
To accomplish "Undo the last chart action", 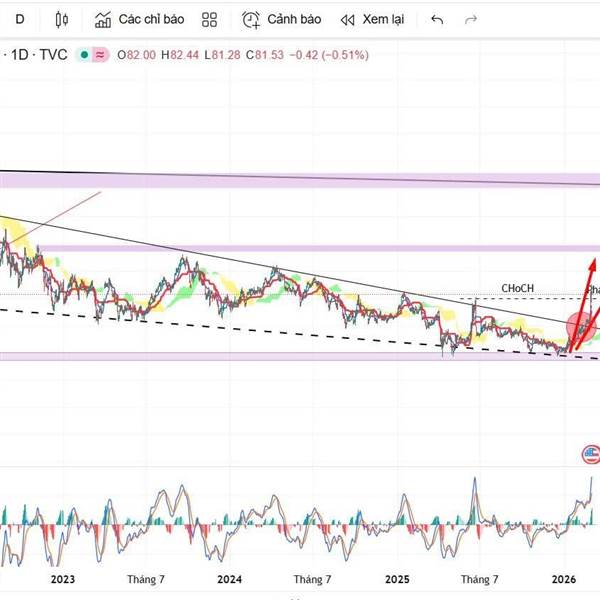I will [x=437, y=20].
